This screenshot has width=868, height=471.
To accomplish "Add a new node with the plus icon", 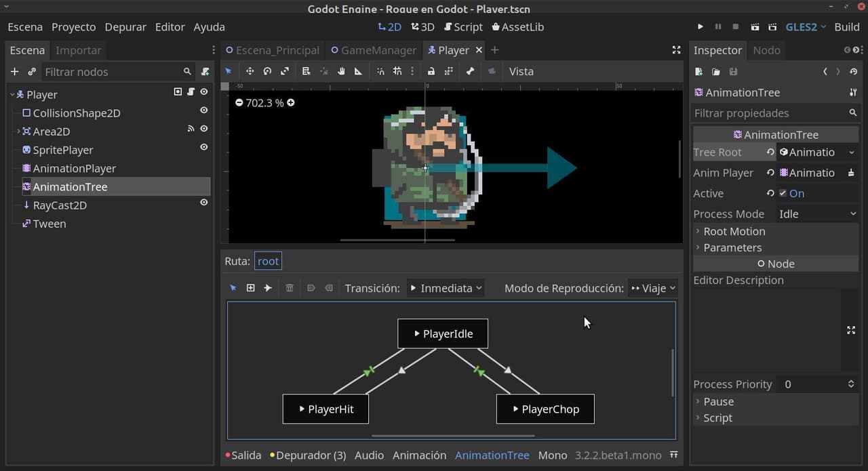I will (x=14, y=72).
